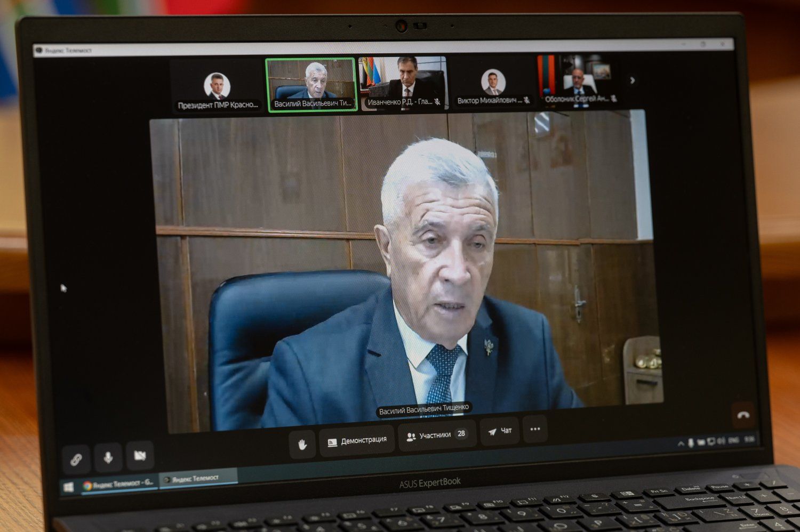This screenshot has width=800, height=532.
Task: Open the more options three-dots menu
Action: click(x=535, y=429)
